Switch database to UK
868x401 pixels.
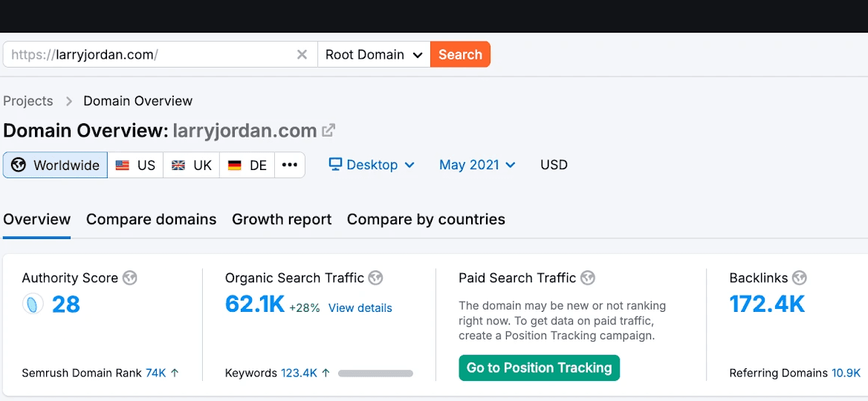click(x=192, y=165)
